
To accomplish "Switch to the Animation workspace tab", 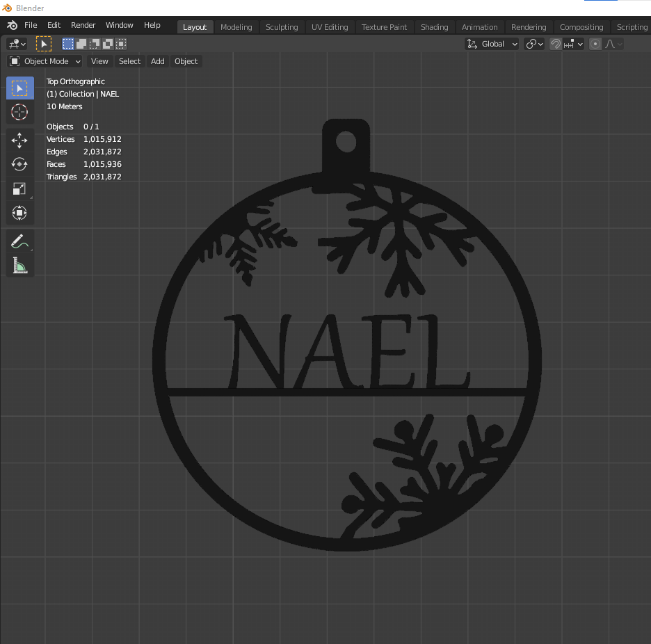I will pos(479,27).
